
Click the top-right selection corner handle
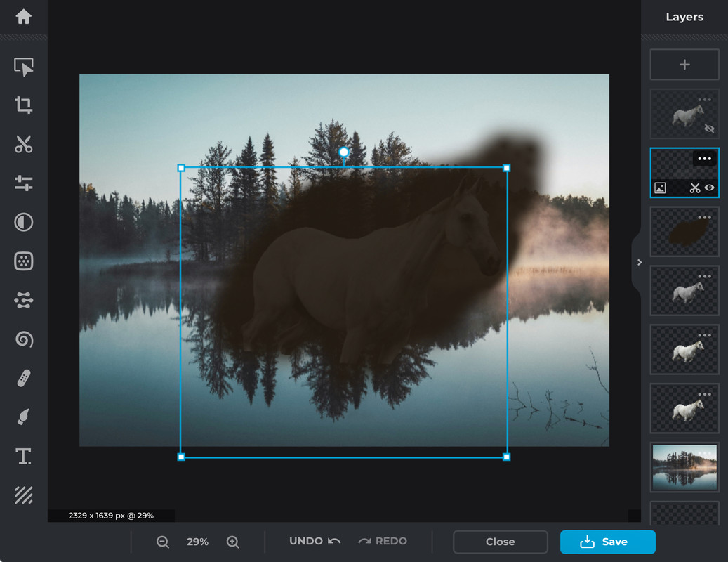click(507, 168)
